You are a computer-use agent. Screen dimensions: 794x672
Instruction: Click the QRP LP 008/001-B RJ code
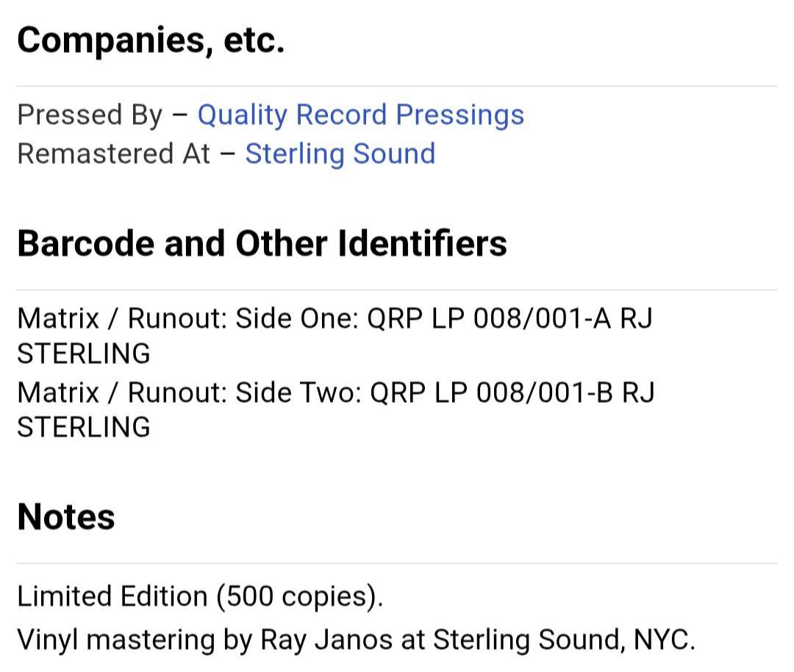(512, 393)
